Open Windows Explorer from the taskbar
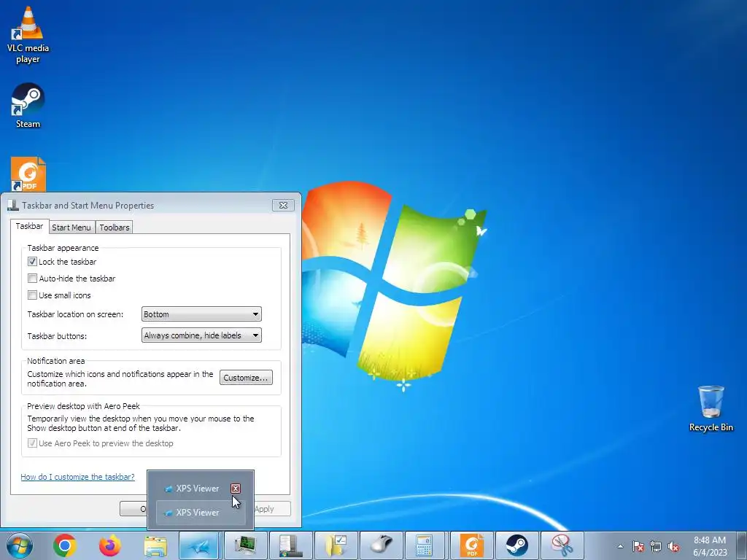 pos(155,545)
